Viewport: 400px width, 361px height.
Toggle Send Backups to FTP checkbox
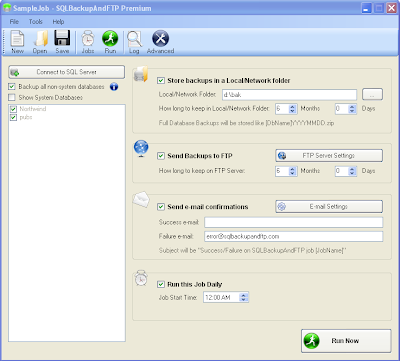pos(161,156)
